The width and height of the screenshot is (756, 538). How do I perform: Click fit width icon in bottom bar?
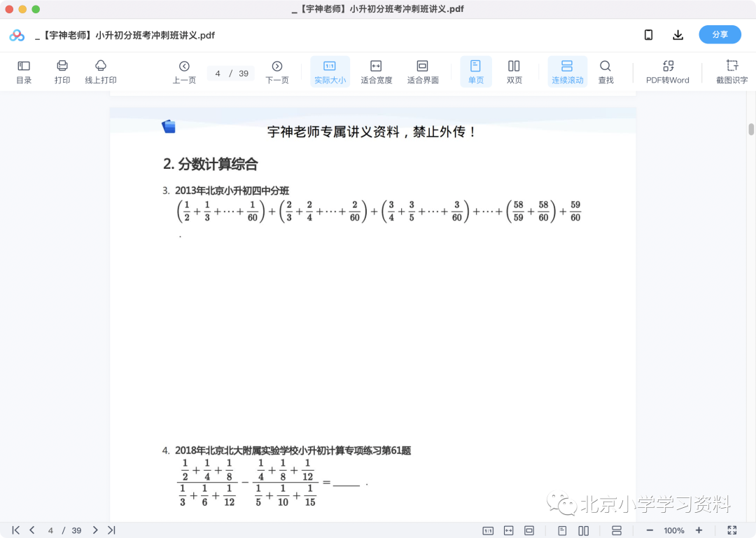coord(509,531)
